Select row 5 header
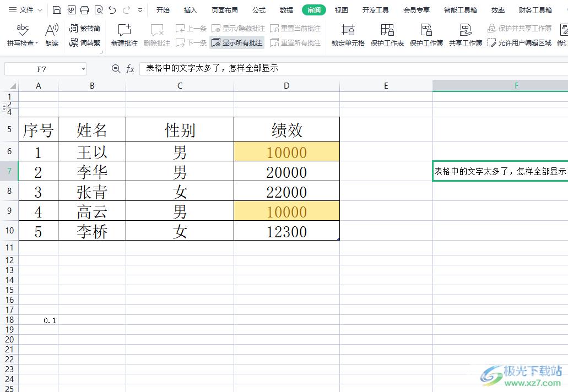The height and width of the screenshot is (392, 568). tap(9, 129)
